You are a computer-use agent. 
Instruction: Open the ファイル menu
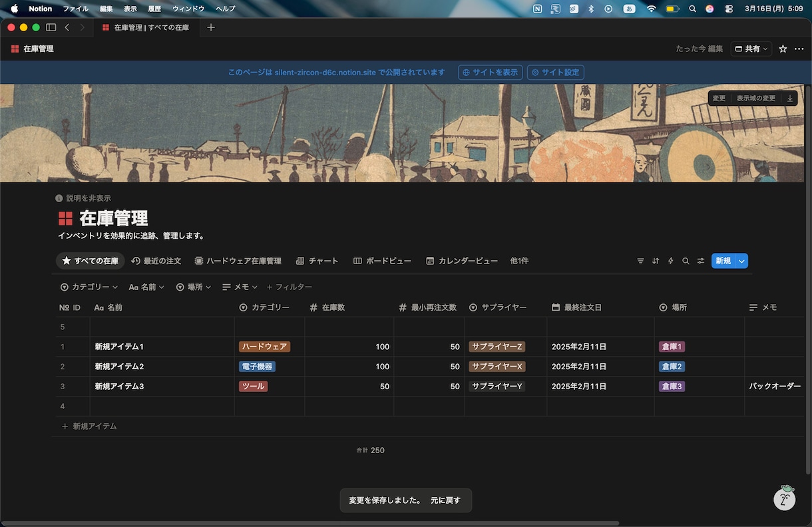[x=75, y=9]
